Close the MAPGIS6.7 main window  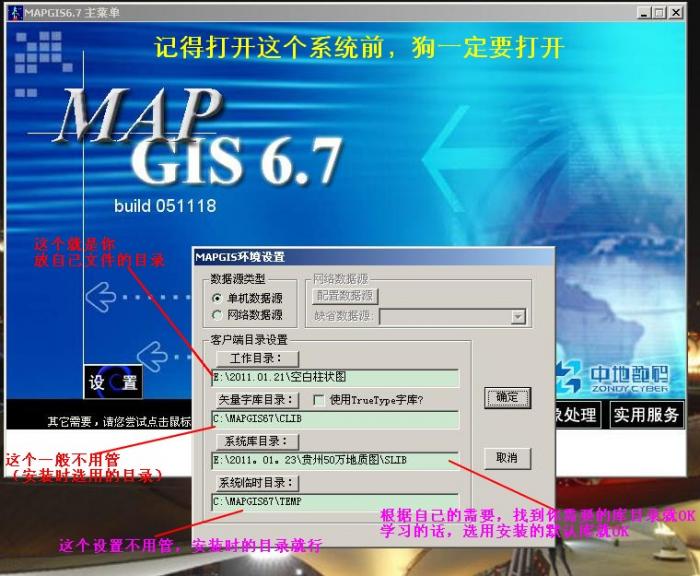coord(676,13)
